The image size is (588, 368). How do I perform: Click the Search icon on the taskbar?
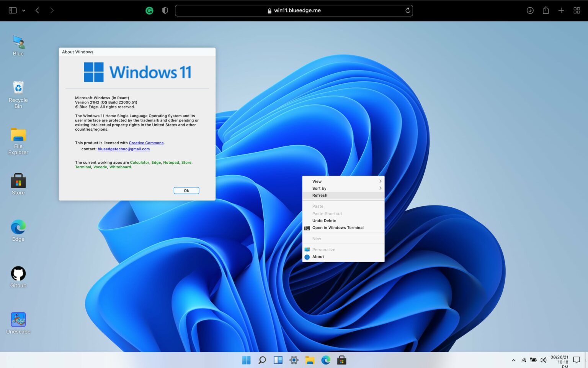point(262,360)
